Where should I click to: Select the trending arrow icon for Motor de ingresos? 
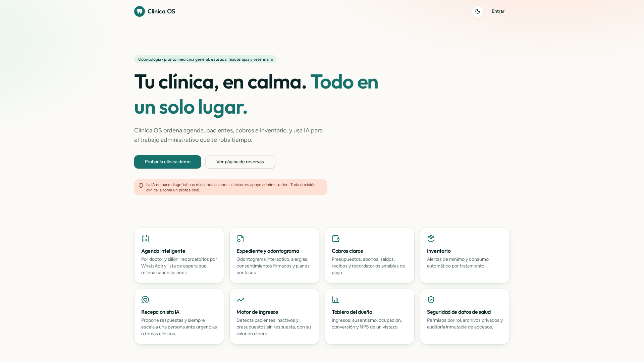pyautogui.click(x=240, y=300)
